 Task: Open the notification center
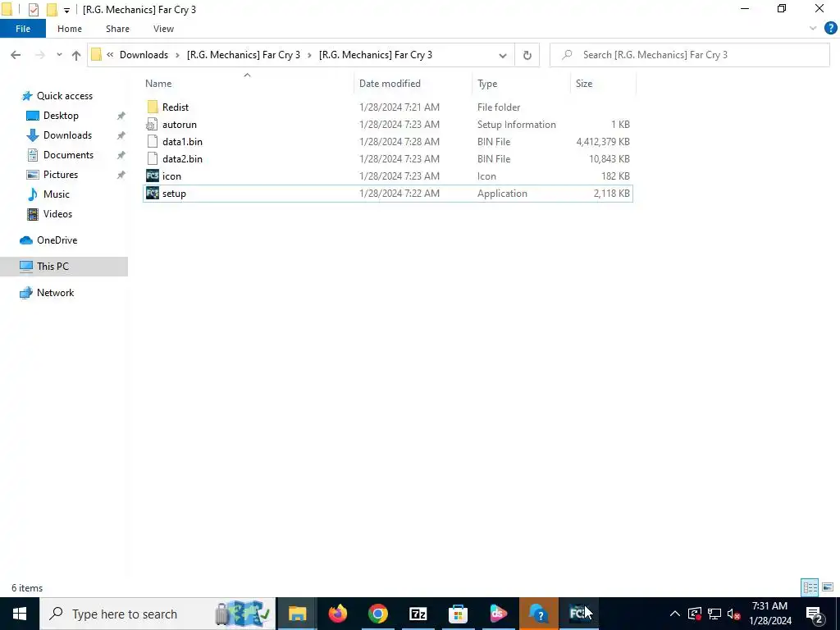[815, 614]
